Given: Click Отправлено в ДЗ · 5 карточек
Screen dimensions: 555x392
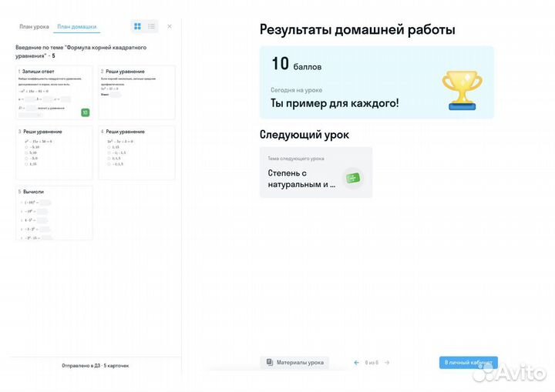Looking at the screenshot, I should (96, 366).
